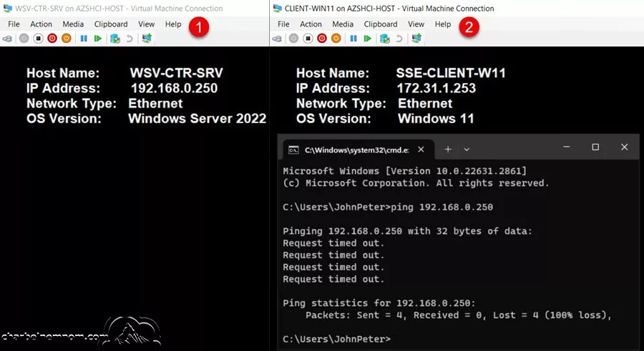The image size is (644, 351).
Task: Open Clipboard menu in CLIENT-WIN11 window
Action: click(381, 24)
